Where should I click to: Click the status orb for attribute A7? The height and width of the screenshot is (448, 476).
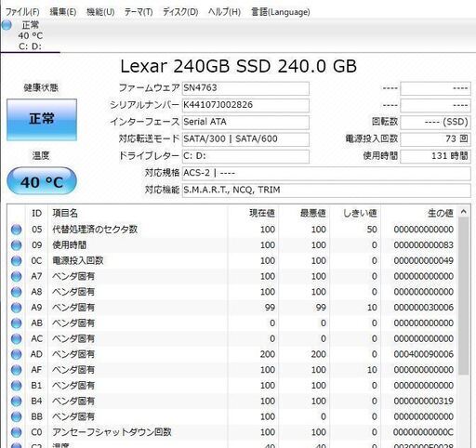(16, 276)
